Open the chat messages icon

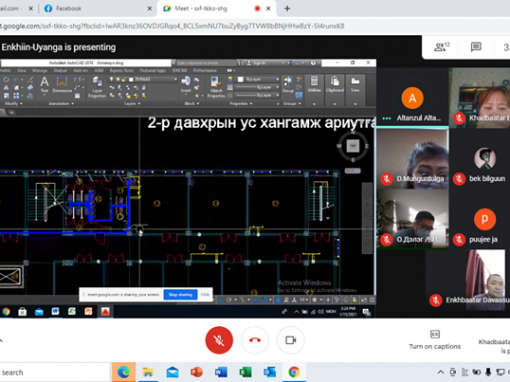(x=476, y=47)
